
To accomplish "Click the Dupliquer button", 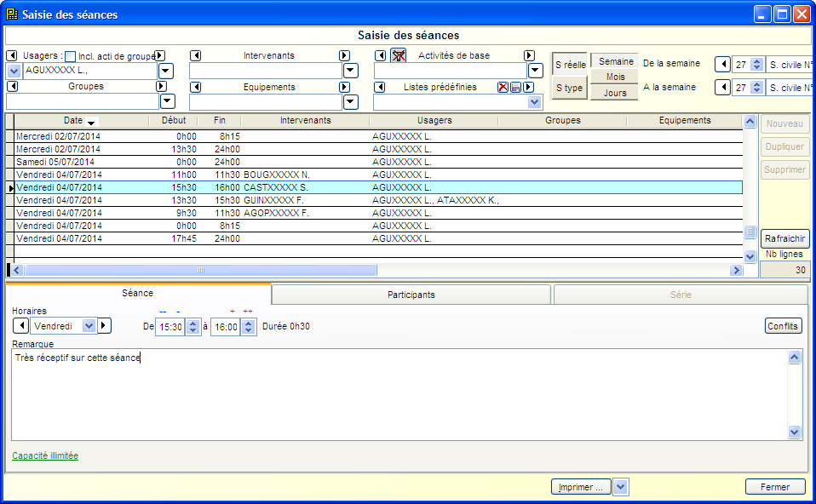I will [784, 146].
